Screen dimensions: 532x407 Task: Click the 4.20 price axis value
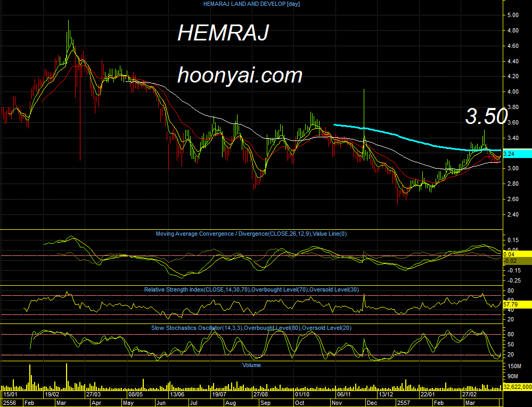[x=513, y=77]
